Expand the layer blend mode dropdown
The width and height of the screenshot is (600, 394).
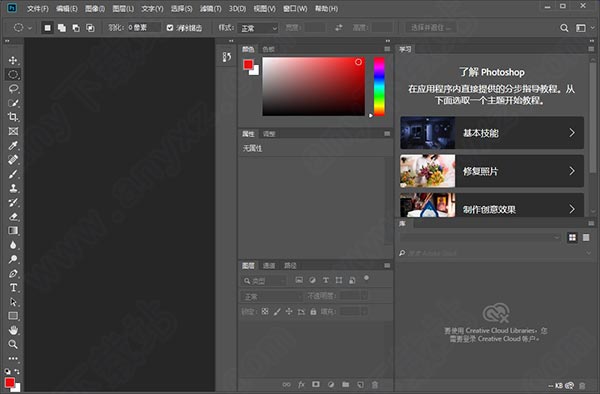[271, 296]
